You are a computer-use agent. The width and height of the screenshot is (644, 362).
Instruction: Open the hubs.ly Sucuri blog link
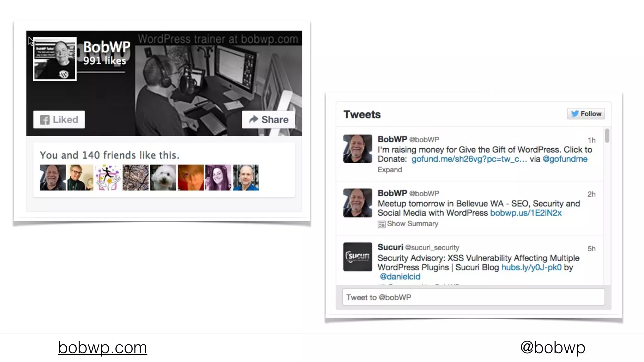tap(531, 267)
